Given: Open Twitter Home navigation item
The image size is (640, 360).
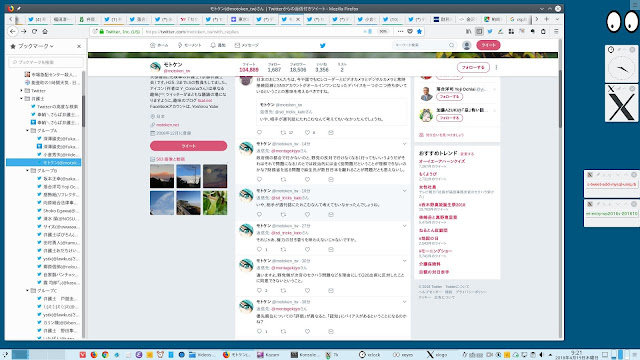Looking at the screenshot, I should tap(159, 45).
